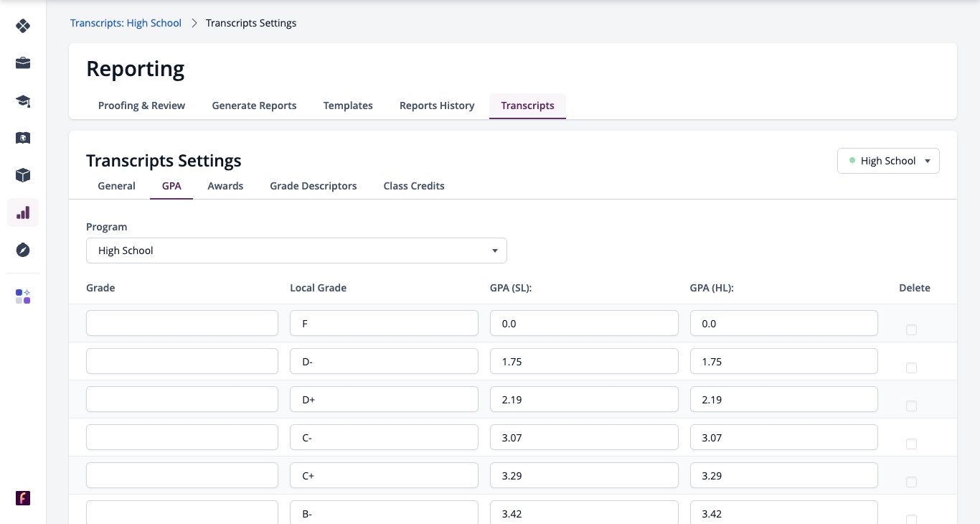Image resolution: width=980 pixels, height=524 pixels.
Task: Click GPA (HL) field with 3.07
Action: pos(784,437)
